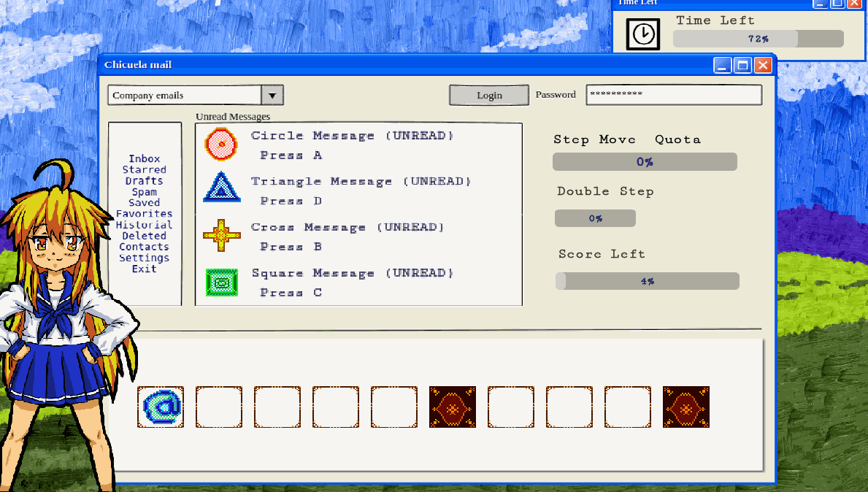868x492 pixels.
Task: Open the Company emails combo box
Action: pos(196,95)
